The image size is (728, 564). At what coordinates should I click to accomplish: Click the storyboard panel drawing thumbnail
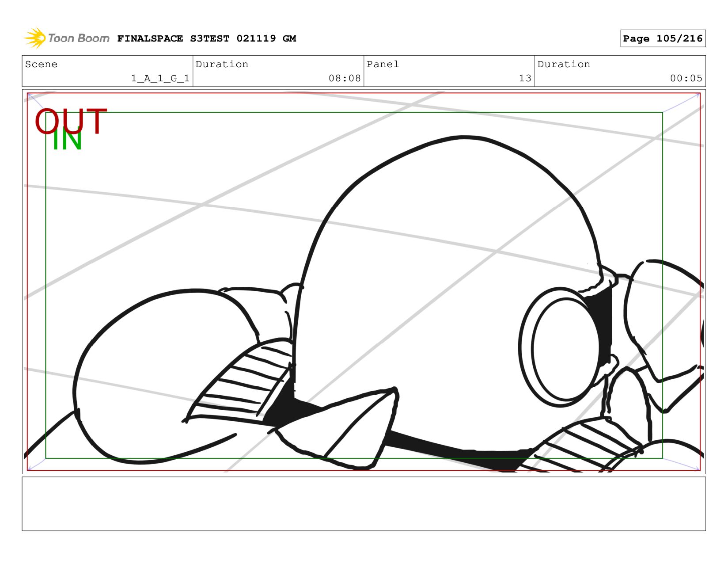click(364, 282)
